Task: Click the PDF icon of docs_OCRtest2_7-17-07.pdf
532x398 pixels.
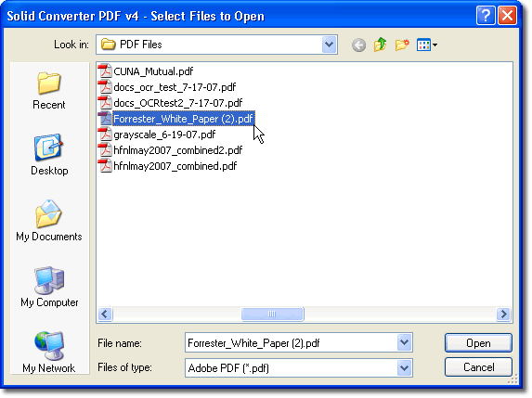Action: pos(105,103)
